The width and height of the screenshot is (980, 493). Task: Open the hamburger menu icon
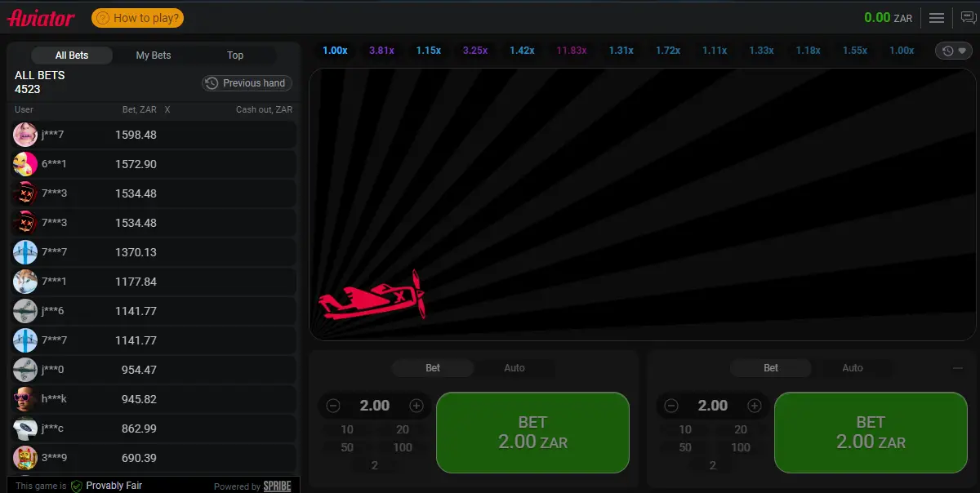click(937, 18)
